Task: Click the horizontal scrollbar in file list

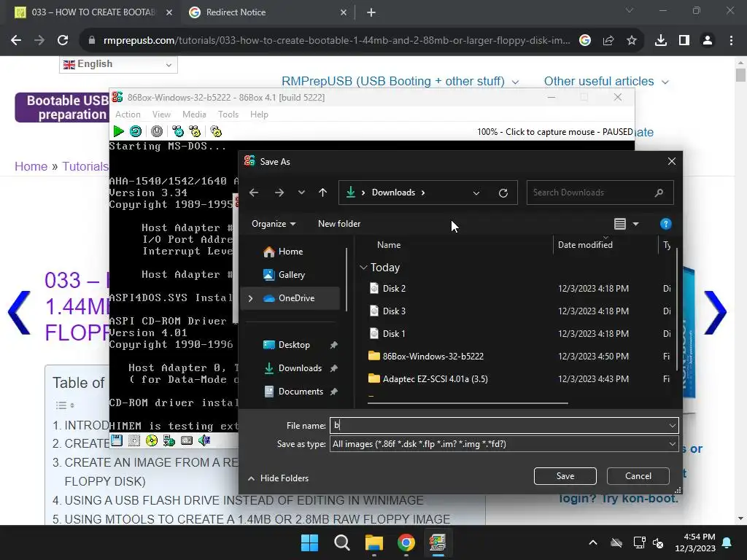Action: click(x=468, y=403)
